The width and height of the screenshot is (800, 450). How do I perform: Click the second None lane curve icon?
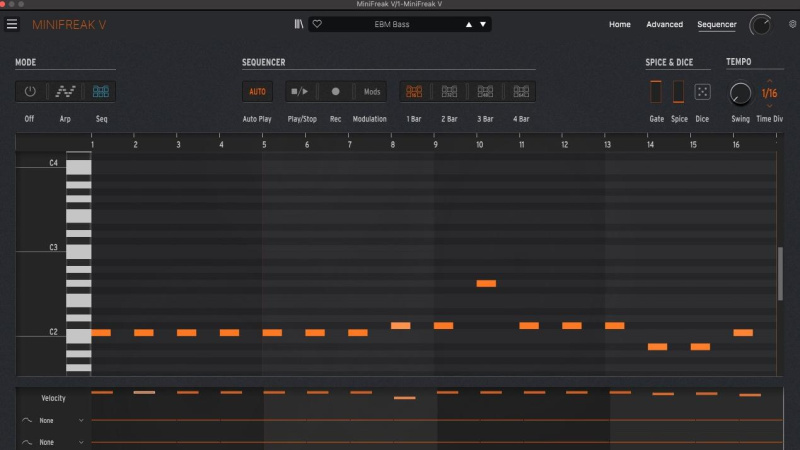click(27, 442)
